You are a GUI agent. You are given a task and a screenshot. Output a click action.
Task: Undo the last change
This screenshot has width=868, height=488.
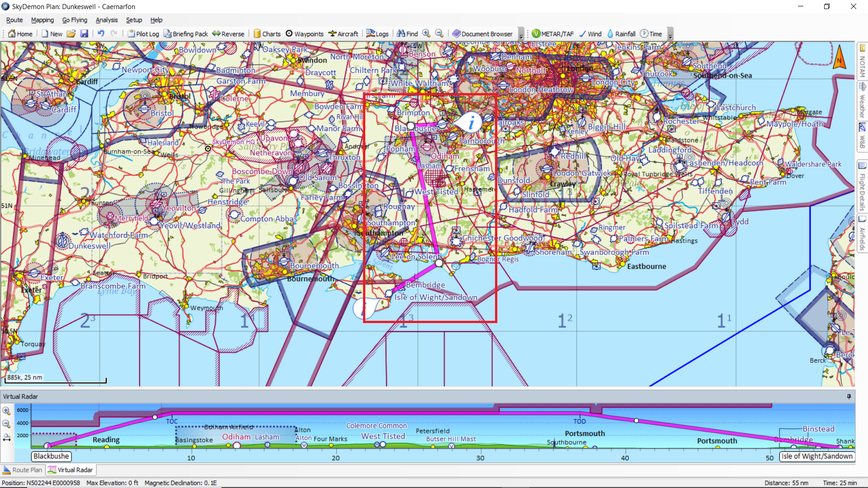tap(101, 33)
